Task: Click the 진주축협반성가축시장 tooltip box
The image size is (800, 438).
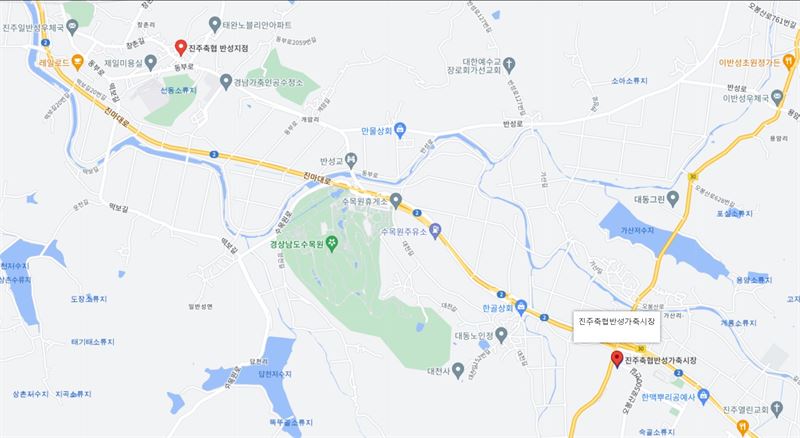Action: [616, 326]
